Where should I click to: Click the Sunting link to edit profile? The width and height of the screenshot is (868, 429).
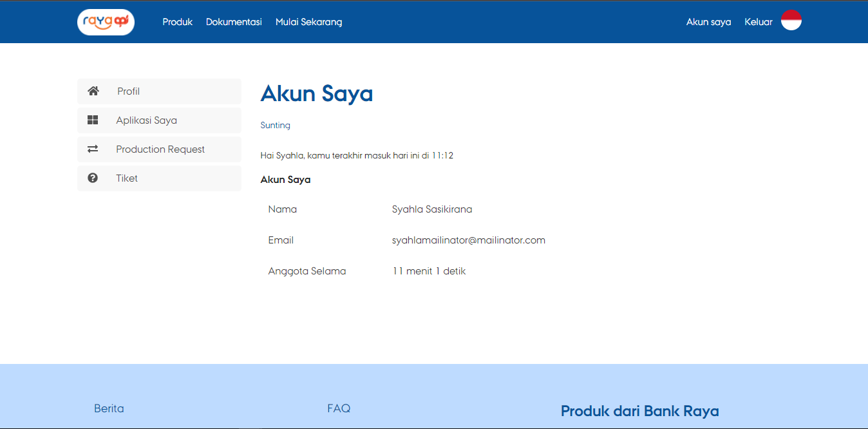pos(275,125)
